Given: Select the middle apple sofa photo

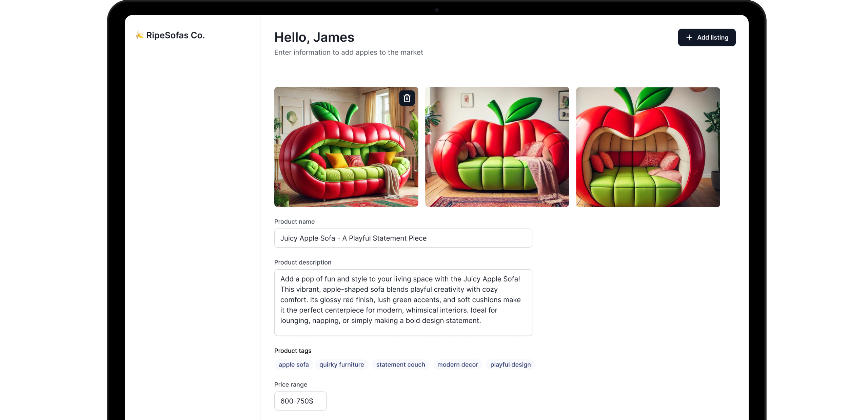Looking at the screenshot, I should pos(497,147).
